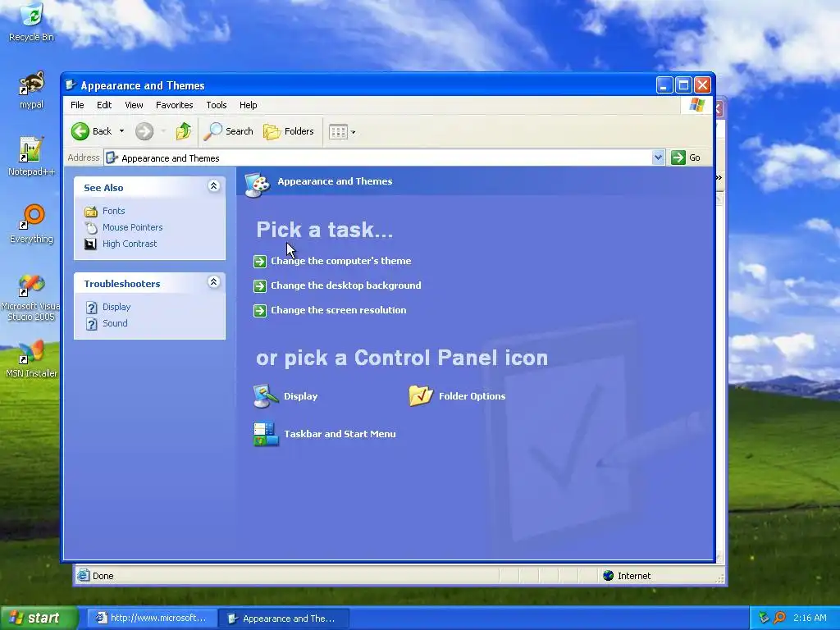Choose Change the screen resolution
840x630 pixels.
[x=338, y=310]
